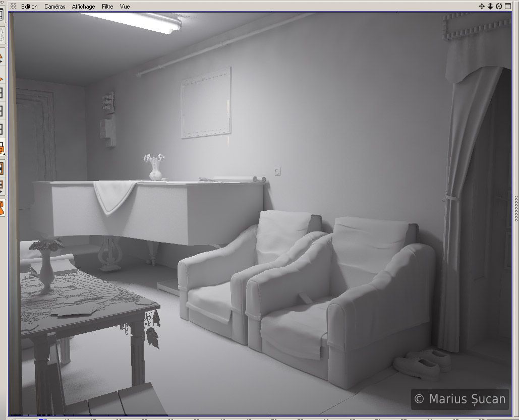The width and height of the screenshot is (519, 420).
Task: Click the blue marker on the bottom timeline
Action: 43,418
